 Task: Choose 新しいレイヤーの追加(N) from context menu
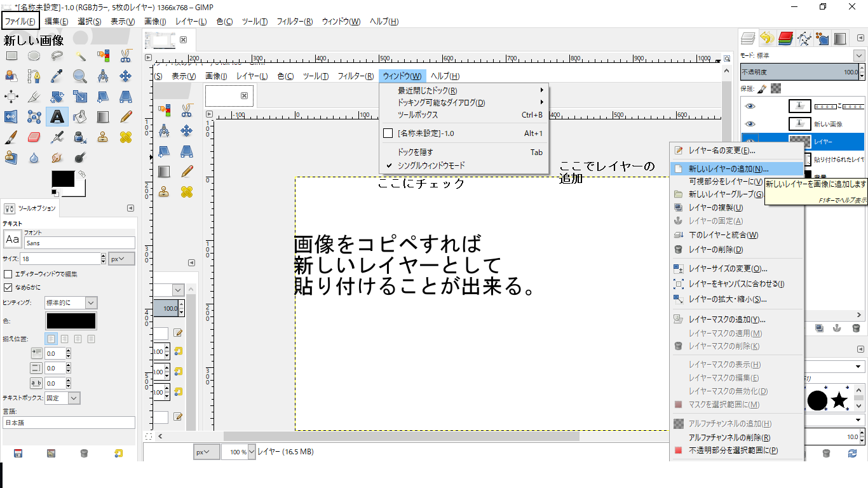(728, 169)
